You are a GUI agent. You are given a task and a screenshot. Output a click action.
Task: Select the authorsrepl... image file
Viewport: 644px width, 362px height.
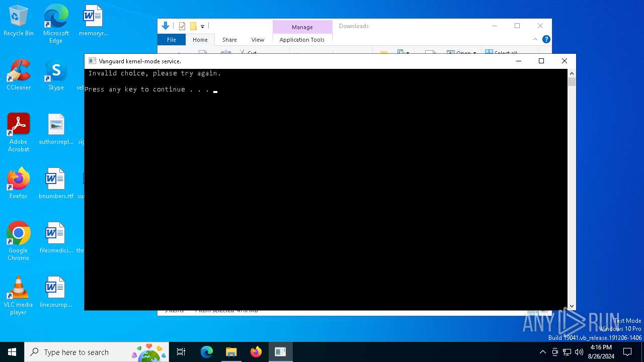pos(56,129)
